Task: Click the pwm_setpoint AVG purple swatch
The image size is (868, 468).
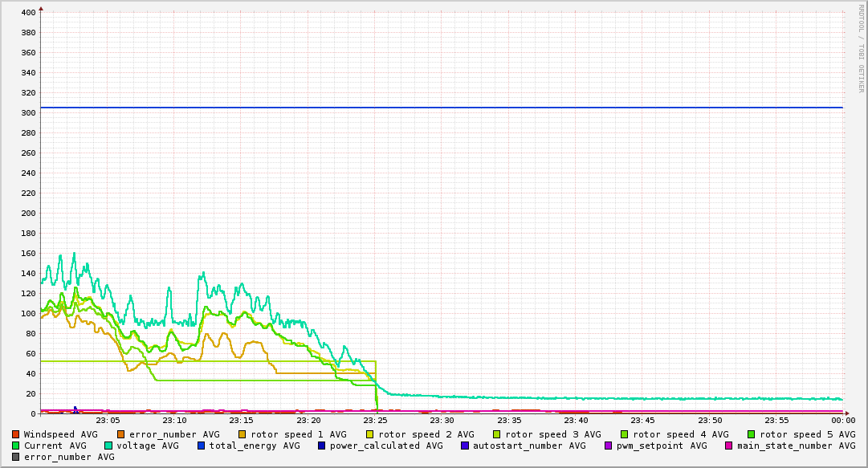Action: 609,446
